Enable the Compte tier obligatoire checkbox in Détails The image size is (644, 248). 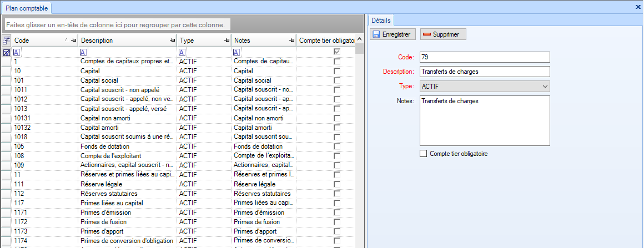click(424, 154)
